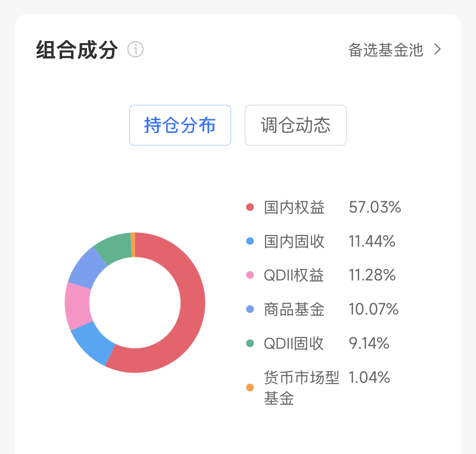The height and width of the screenshot is (454, 476).
Task: Switch to the 持仓分布 tab
Action: (x=180, y=125)
